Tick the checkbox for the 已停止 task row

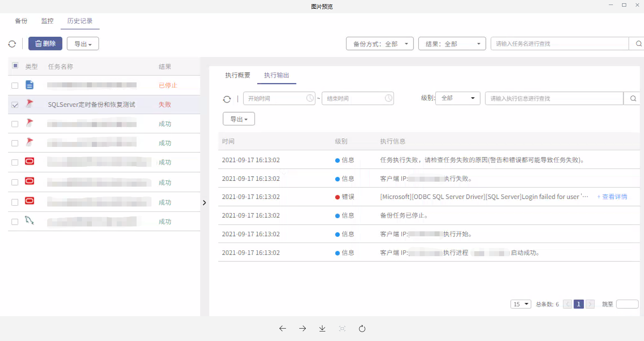[15, 86]
